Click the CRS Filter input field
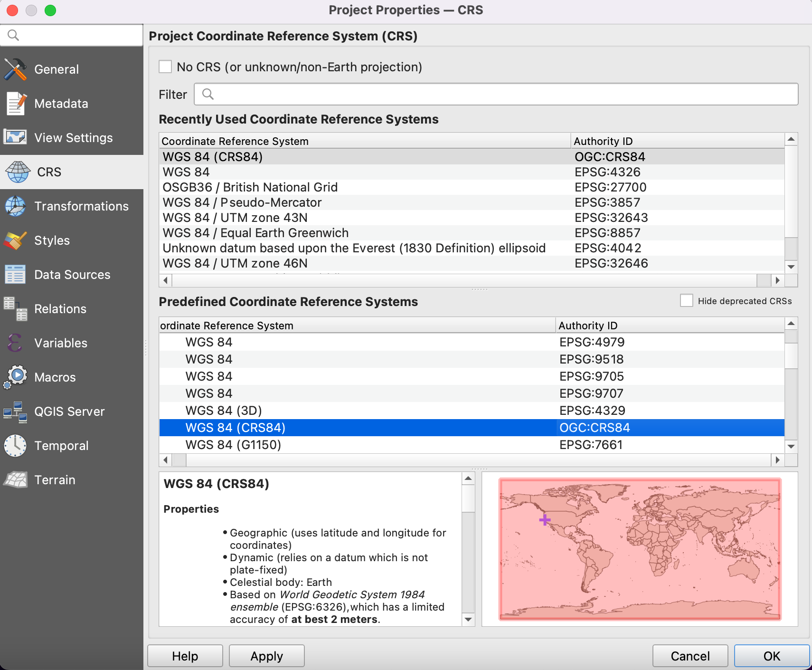The image size is (812, 670). tap(496, 95)
